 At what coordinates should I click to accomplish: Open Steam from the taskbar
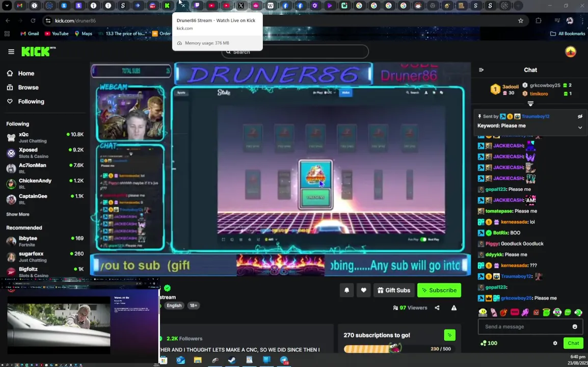(x=232, y=360)
